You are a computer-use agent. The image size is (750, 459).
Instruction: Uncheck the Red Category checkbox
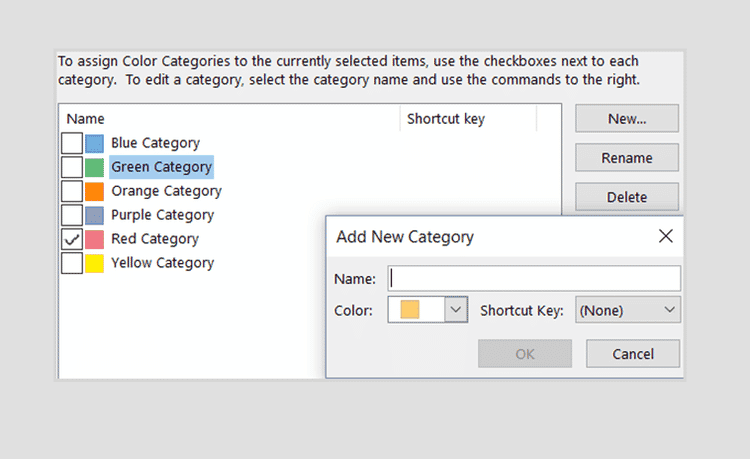[x=72, y=239]
